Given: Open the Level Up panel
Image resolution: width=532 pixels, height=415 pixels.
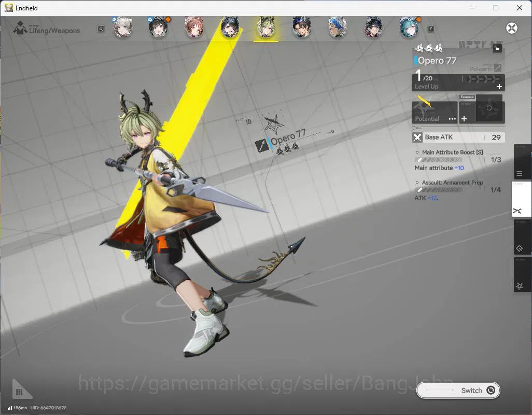Looking at the screenshot, I should tap(458, 83).
